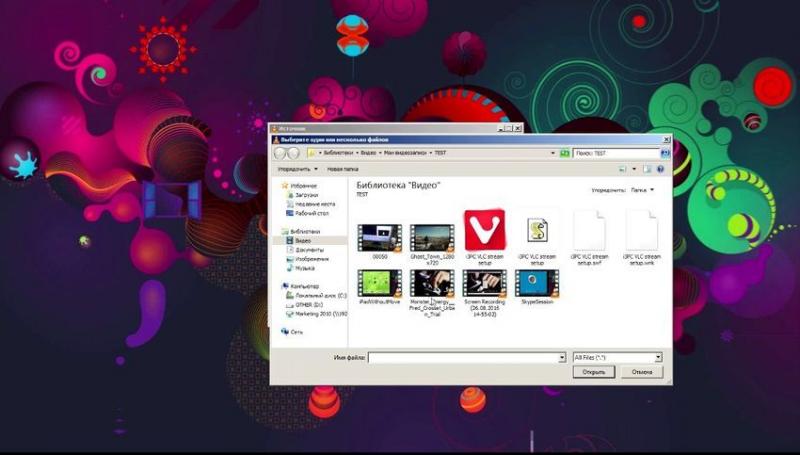Expand the Упорядочить menu

coord(297,169)
